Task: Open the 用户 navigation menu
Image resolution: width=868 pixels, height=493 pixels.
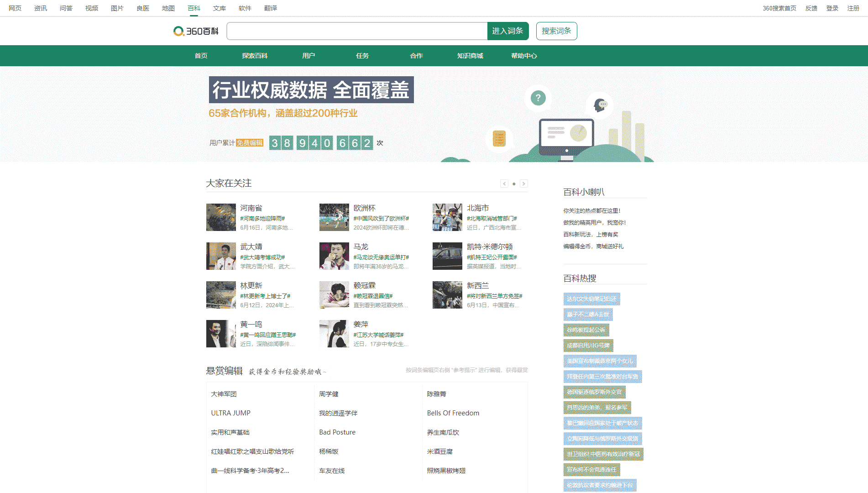Action: pyautogui.click(x=309, y=56)
